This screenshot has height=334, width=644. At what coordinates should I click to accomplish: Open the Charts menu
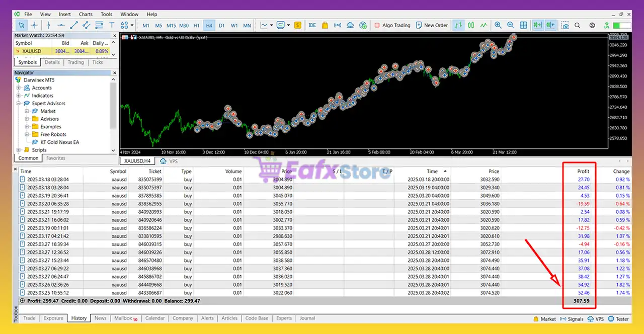(86, 14)
